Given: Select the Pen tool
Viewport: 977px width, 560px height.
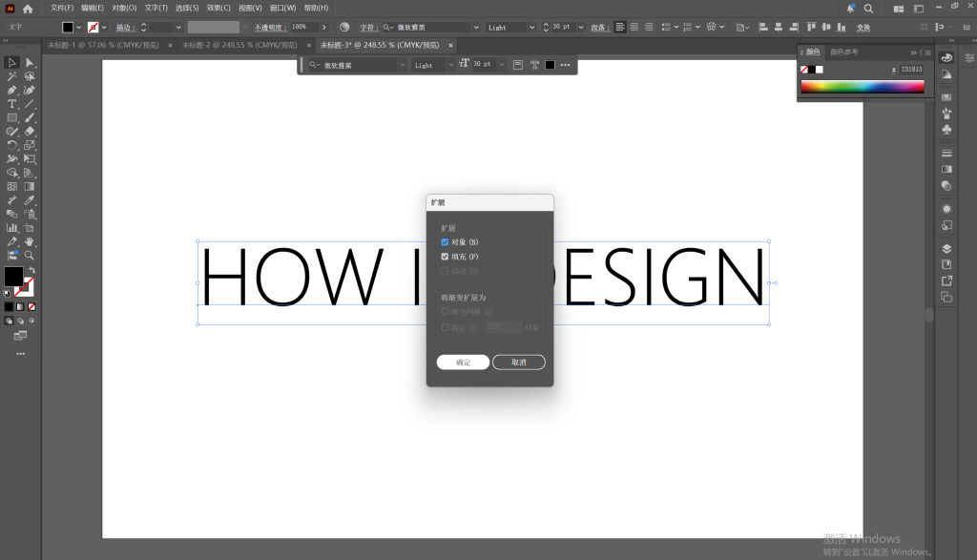Looking at the screenshot, I should tap(11, 90).
